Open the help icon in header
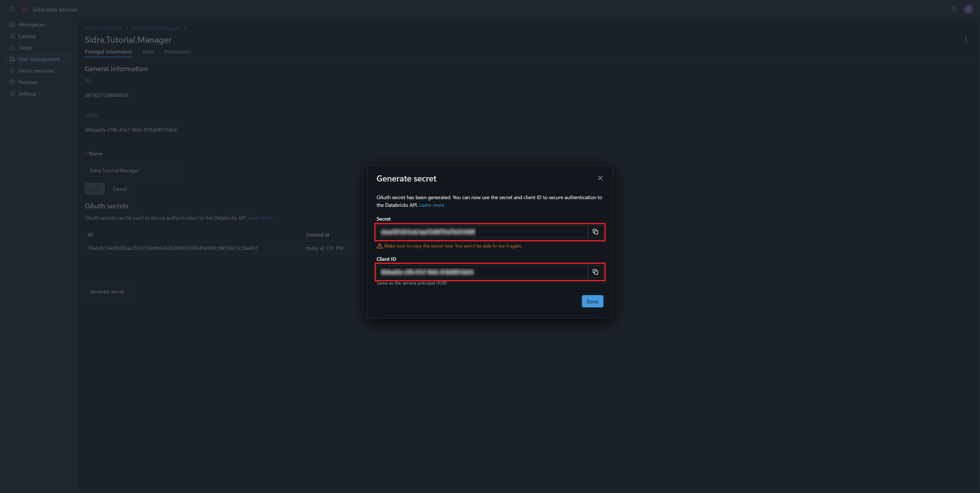This screenshot has height=493, width=980. (x=954, y=9)
